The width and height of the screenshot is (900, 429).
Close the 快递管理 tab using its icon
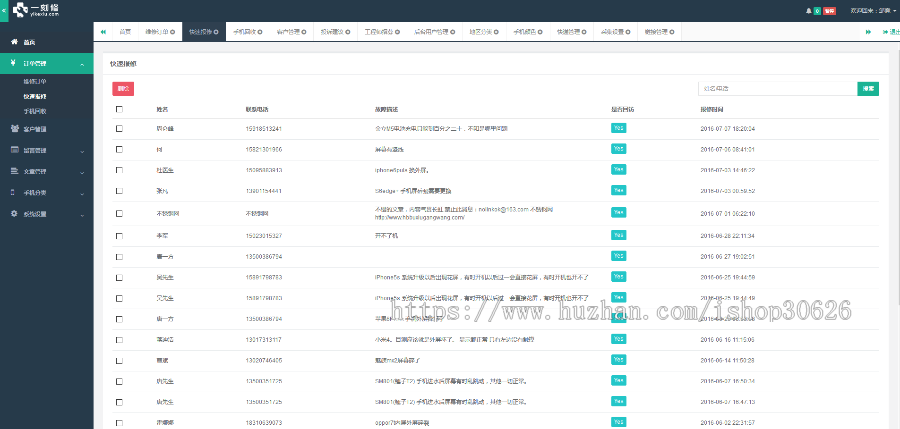click(583, 32)
